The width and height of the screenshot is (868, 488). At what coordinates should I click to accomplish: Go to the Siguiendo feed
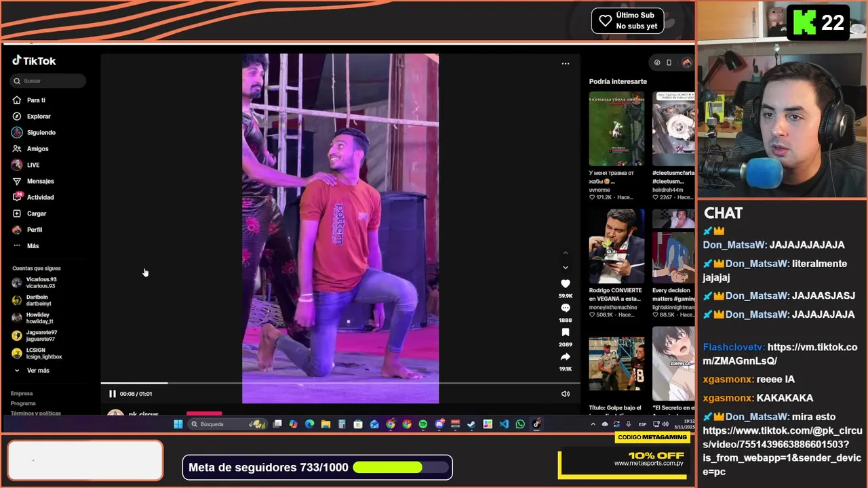(34, 133)
